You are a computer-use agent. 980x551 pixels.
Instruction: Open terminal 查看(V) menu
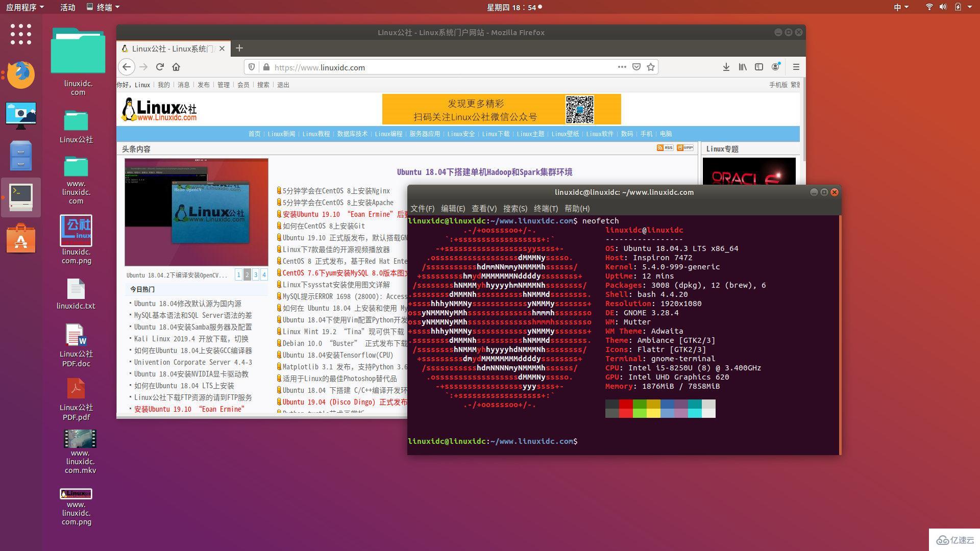pos(484,208)
